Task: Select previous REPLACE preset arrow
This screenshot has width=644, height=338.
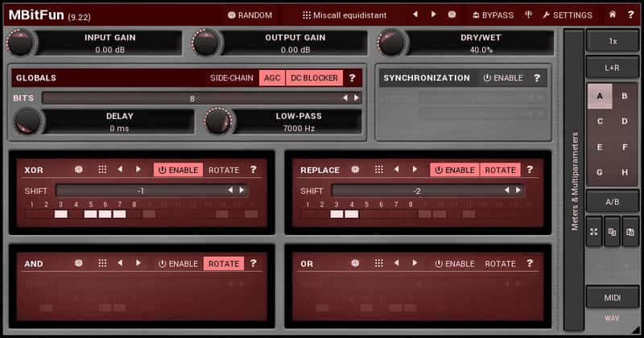Action: (396, 169)
